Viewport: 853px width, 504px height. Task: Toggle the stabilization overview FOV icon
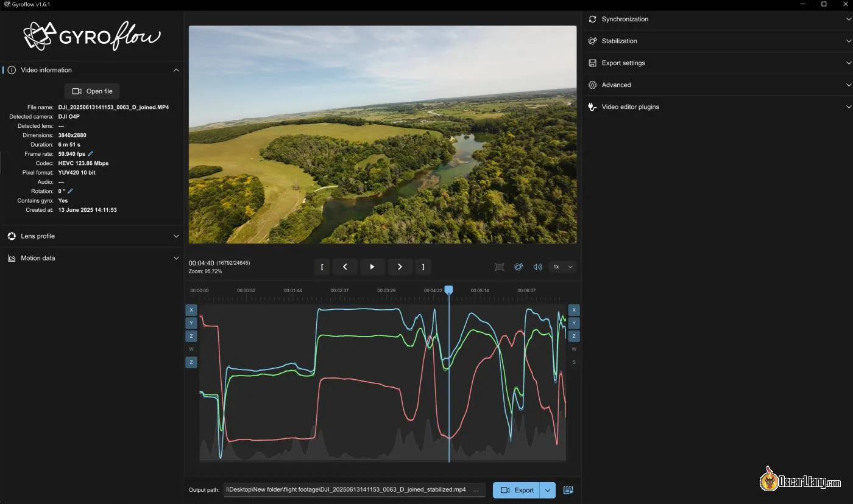500,267
